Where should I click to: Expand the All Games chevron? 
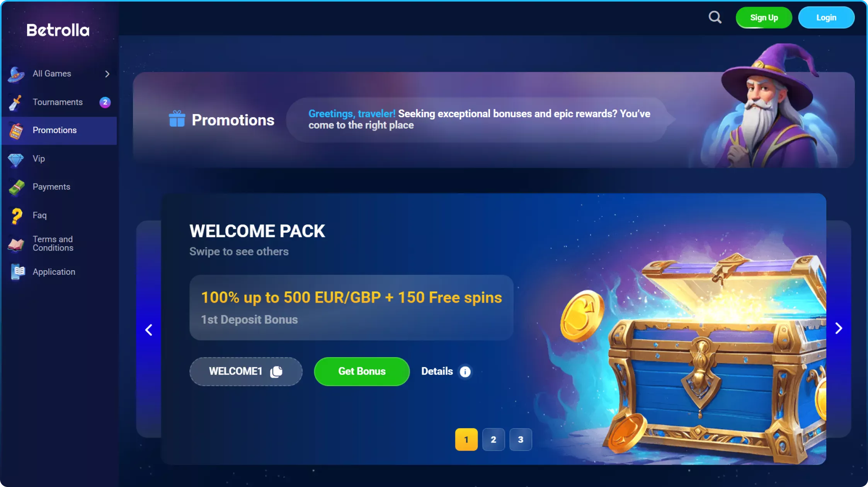107,74
